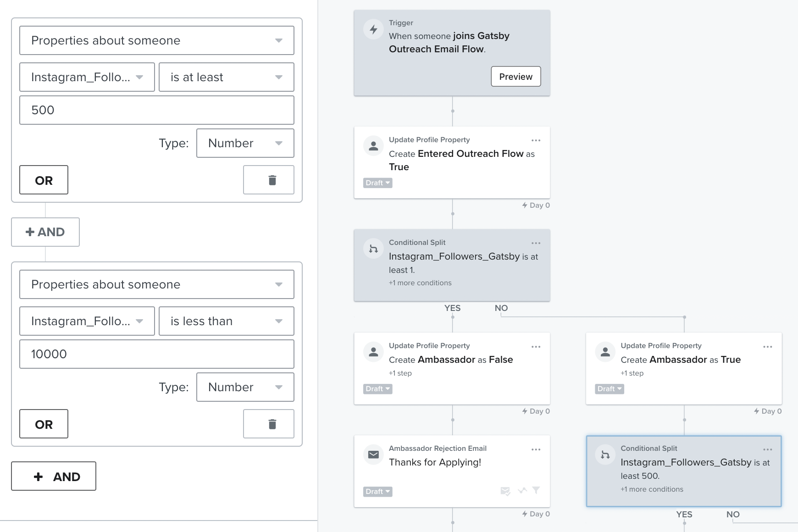Click '+1 more conditions' on 'at least 500' split
798x532 pixels.
pos(652,489)
